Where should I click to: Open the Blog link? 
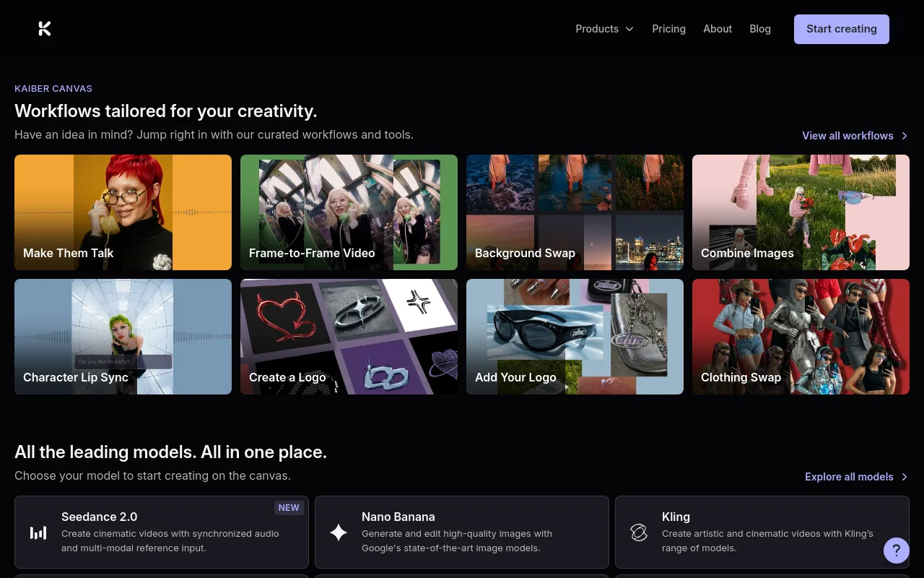point(760,29)
